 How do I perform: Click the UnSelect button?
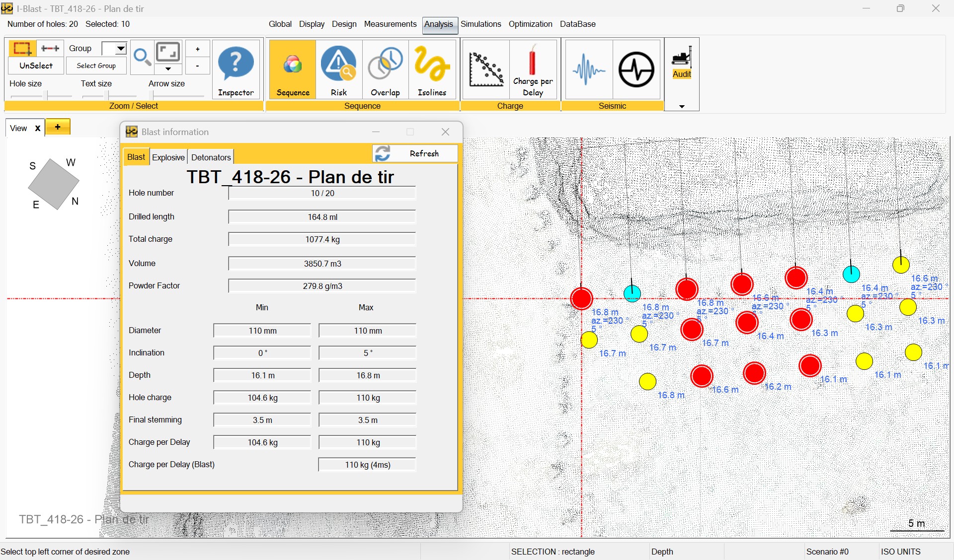(x=36, y=66)
